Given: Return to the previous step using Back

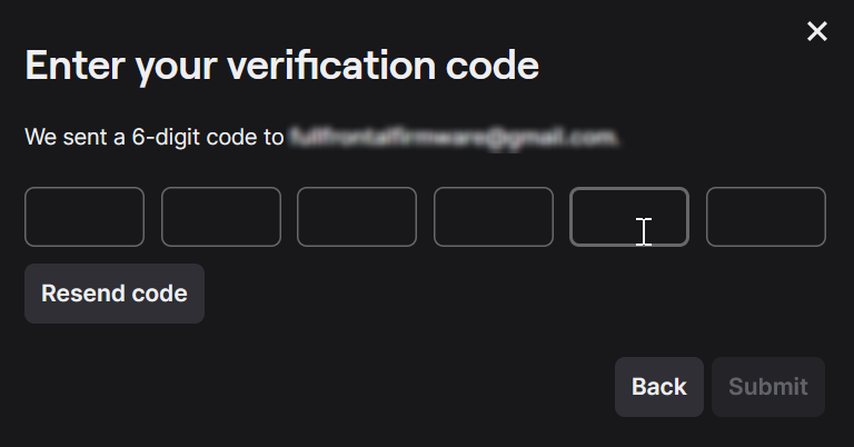Looking at the screenshot, I should point(659,387).
